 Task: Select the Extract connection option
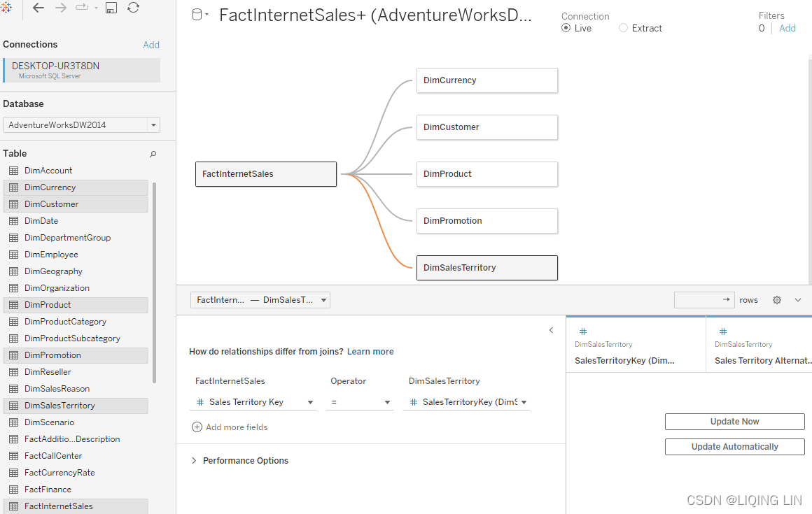[x=623, y=28]
